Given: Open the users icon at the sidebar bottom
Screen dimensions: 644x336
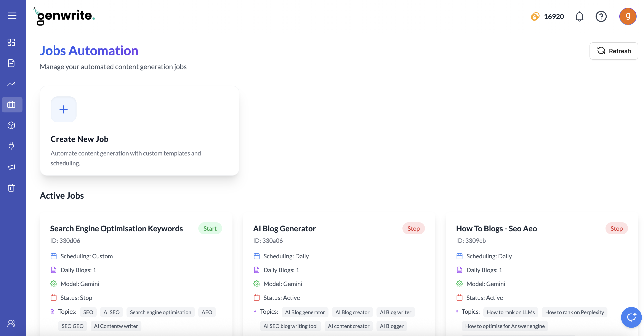Looking at the screenshot, I should (x=11, y=323).
